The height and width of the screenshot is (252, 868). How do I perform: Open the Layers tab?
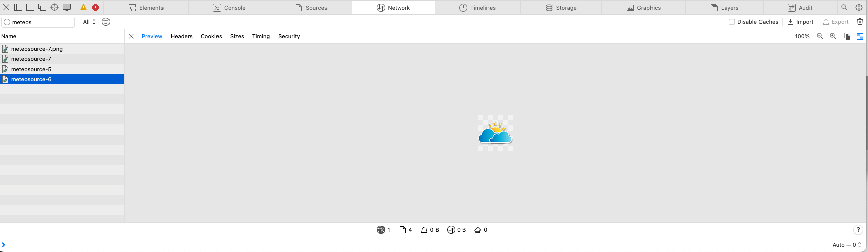(724, 8)
